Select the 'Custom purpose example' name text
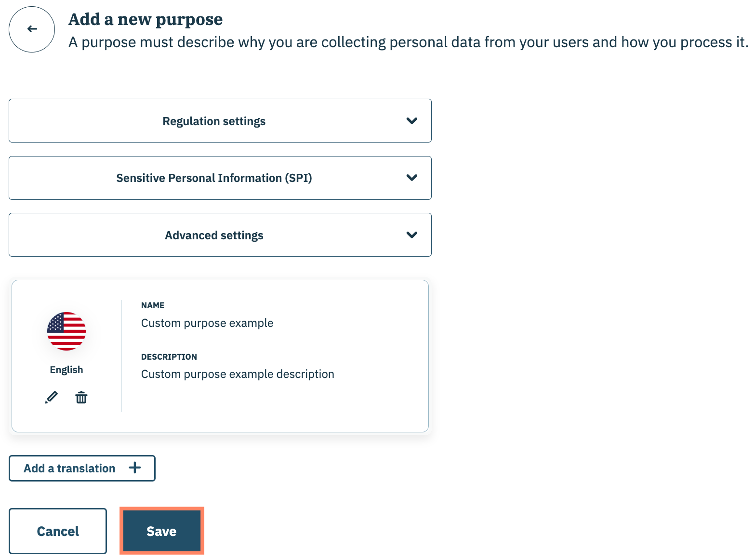The image size is (755, 560). point(207,323)
